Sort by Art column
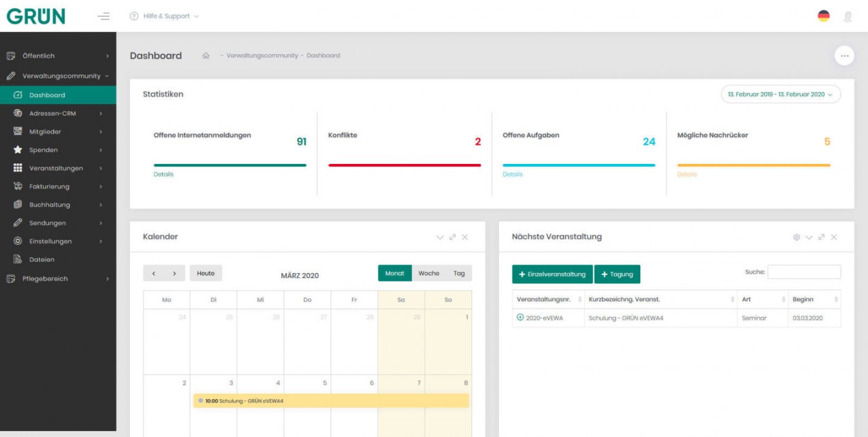 click(x=763, y=299)
